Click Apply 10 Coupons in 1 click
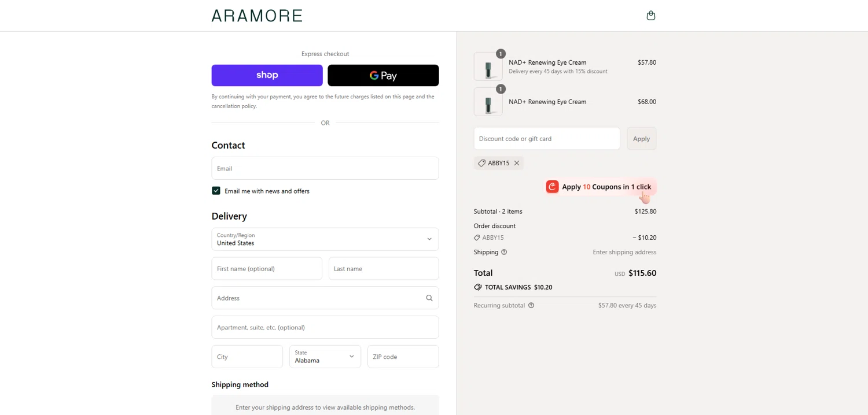The width and height of the screenshot is (868, 415). (601, 187)
